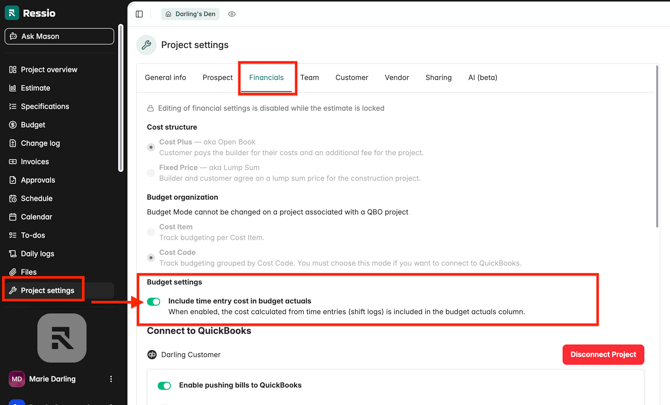
Task: Click the Disconnect Project button
Action: tap(603, 355)
